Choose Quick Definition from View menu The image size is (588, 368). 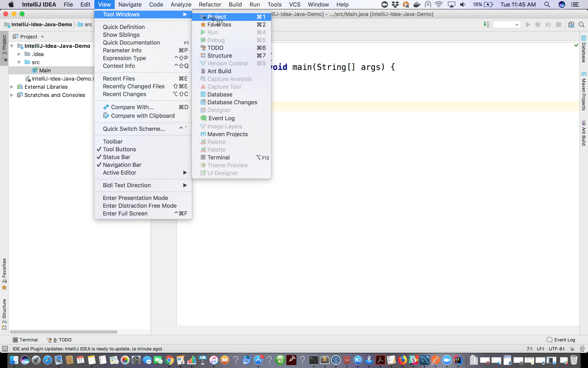click(x=143, y=27)
